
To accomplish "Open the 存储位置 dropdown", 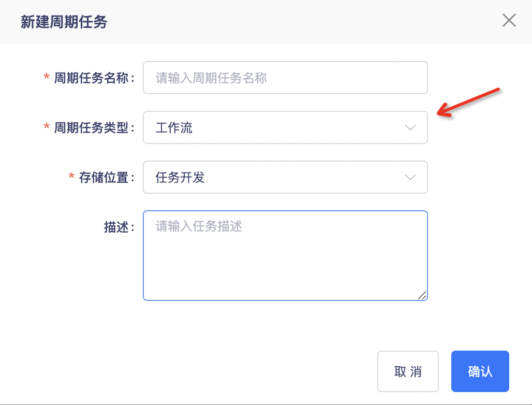I will coord(285,178).
